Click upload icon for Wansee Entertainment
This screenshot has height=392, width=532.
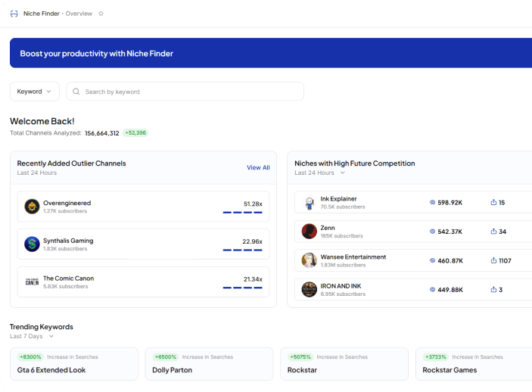[493, 260]
